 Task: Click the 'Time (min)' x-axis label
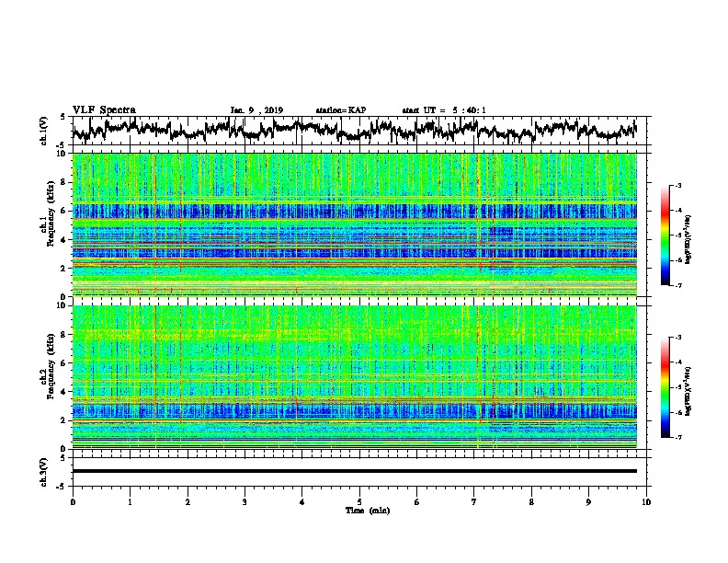pos(368,511)
